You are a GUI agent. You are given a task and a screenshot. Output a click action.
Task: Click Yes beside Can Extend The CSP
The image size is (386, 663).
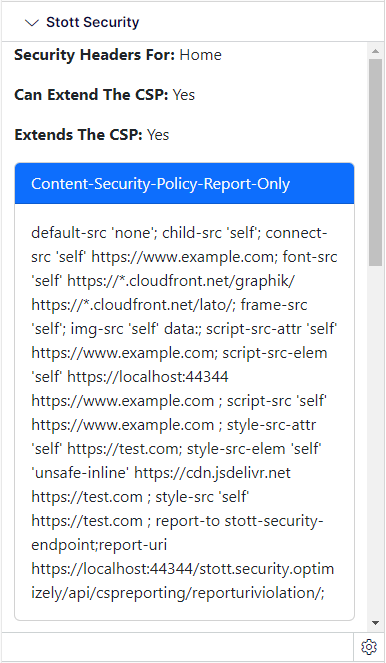point(184,95)
